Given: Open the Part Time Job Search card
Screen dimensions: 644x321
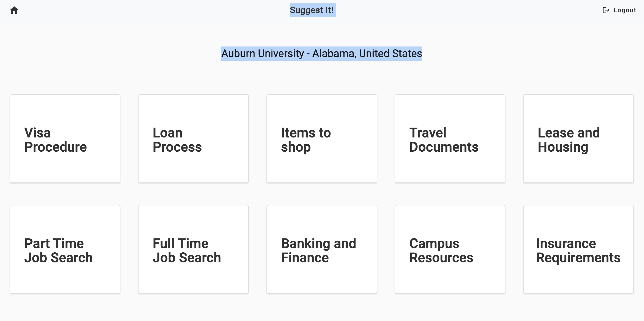Looking at the screenshot, I should (x=65, y=249).
